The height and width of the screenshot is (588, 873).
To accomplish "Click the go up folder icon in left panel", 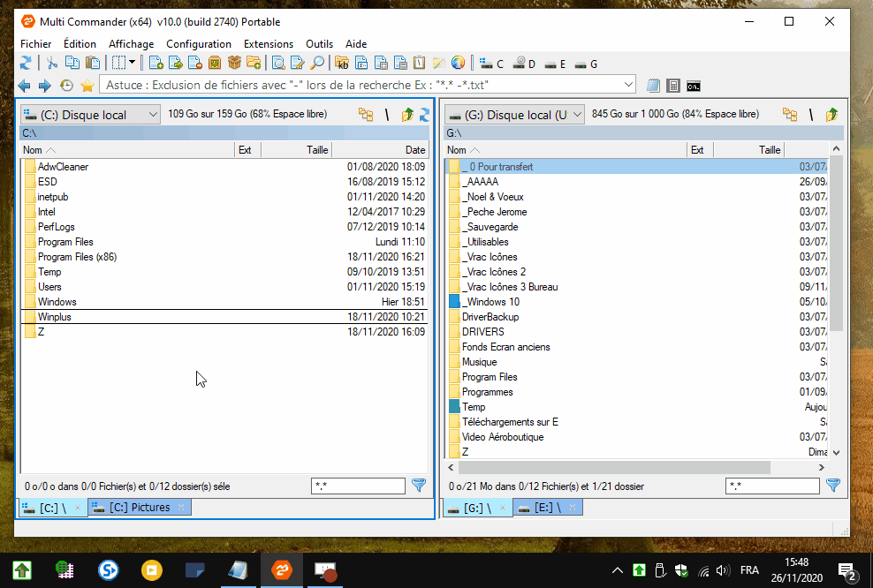I will [x=407, y=115].
